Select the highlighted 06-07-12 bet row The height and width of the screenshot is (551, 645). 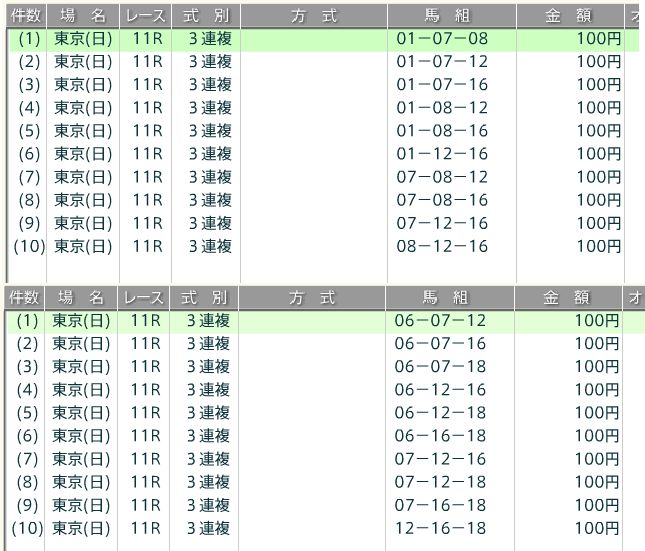pyautogui.click(x=440, y=321)
